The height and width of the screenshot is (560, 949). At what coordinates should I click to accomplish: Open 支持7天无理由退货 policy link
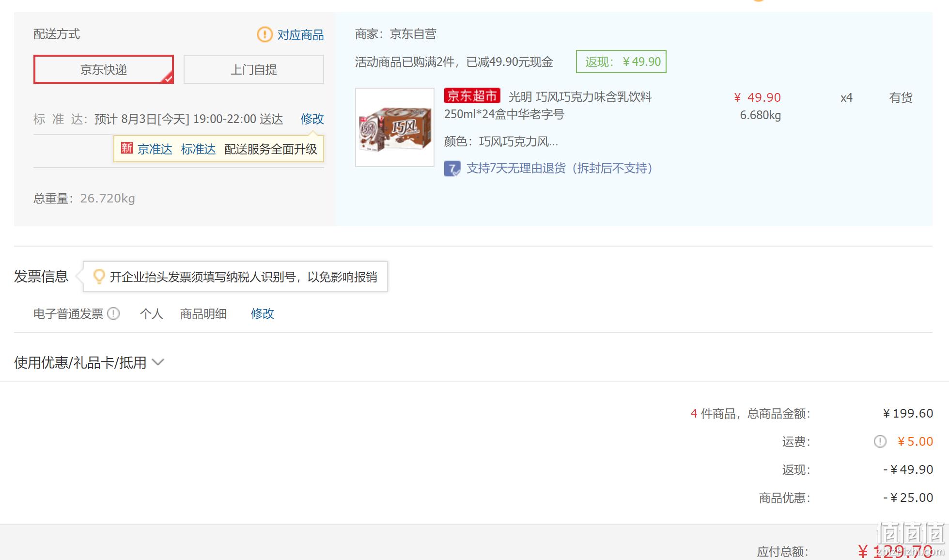tap(560, 168)
